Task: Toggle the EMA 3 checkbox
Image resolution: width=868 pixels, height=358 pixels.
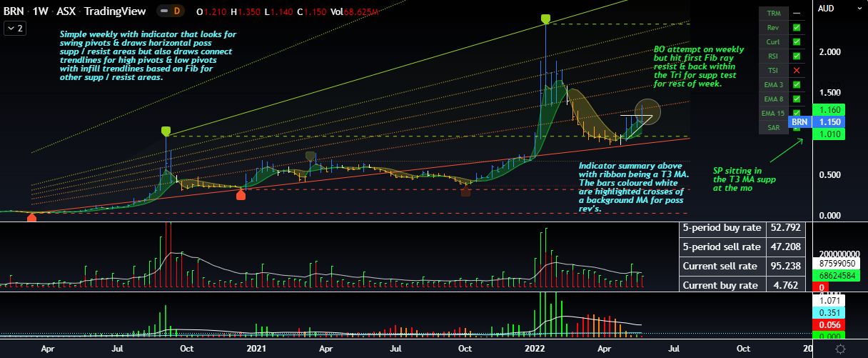Action: tap(797, 84)
